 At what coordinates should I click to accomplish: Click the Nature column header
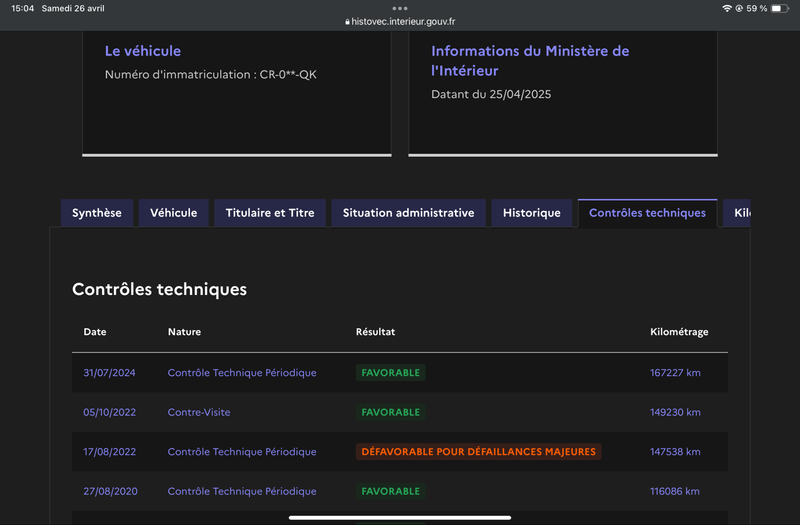point(184,332)
